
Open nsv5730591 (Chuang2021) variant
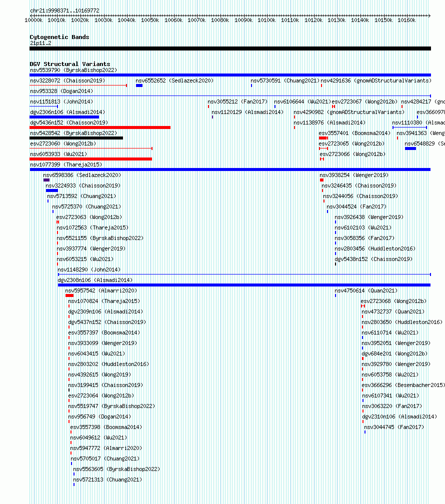(285, 80)
